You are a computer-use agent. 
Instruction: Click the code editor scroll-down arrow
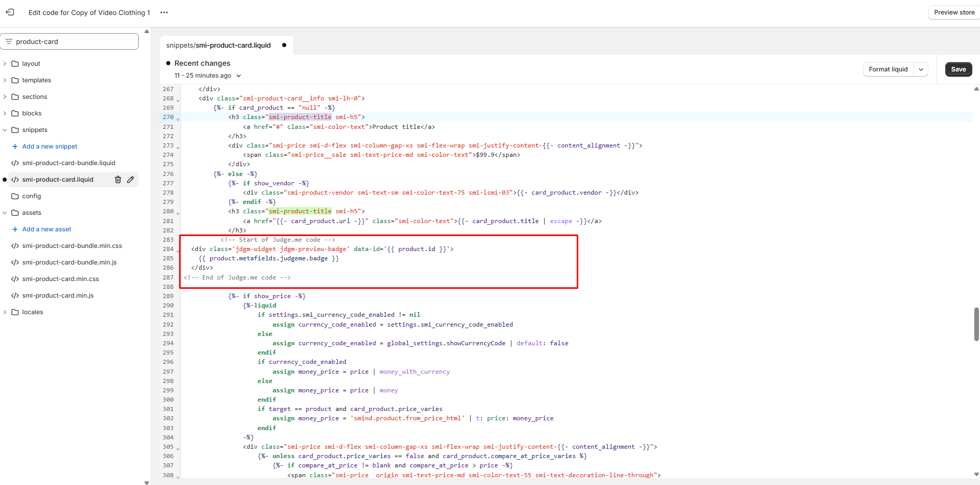(976, 474)
